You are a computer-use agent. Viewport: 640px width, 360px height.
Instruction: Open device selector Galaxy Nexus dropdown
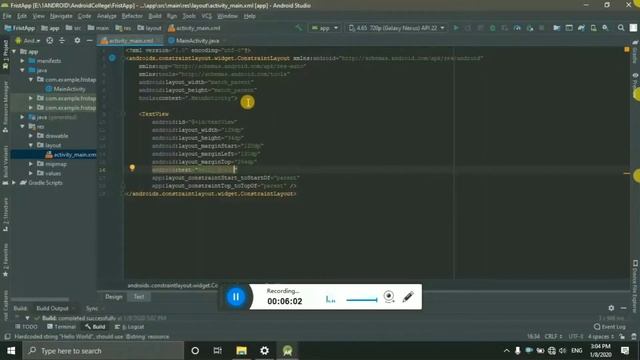[x=396, y=28]
